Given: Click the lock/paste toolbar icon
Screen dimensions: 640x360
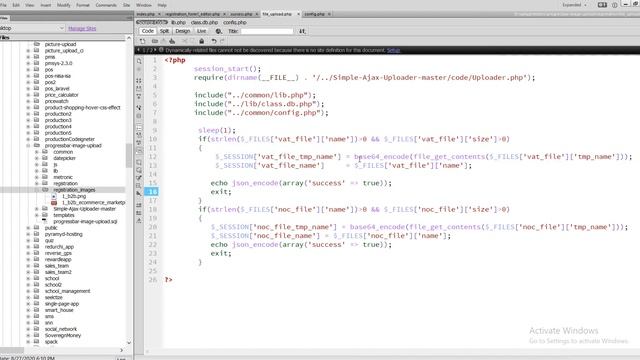Looking at the screenshot, I should point(202,41).
